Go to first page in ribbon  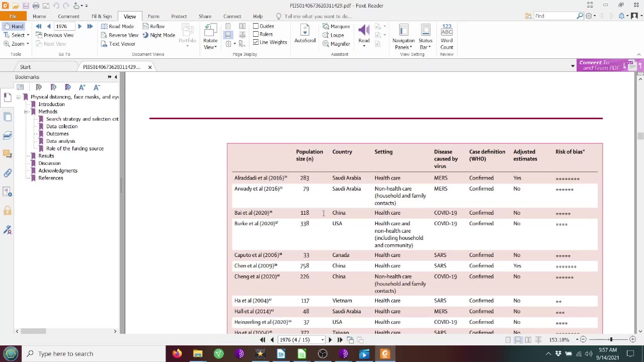pos(38,26)
